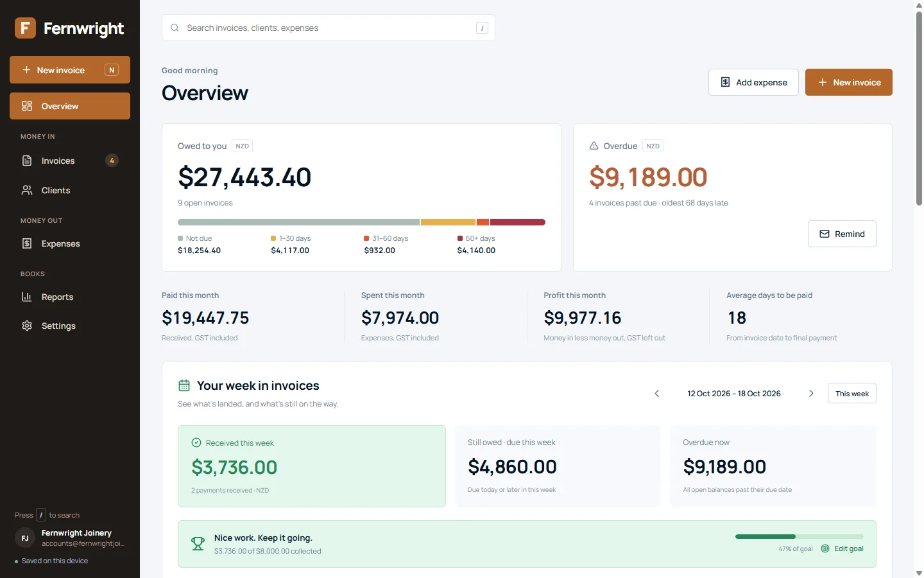Click the FJ account avatar
The width and height of the screenshot is (924, 578).
25,538
